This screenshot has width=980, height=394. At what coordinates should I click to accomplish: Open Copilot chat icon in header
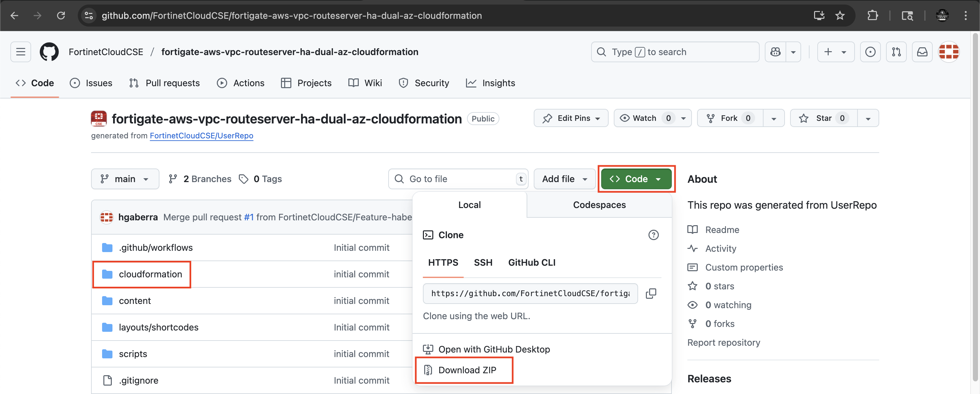pyautogui.click(x=775, y=52)
